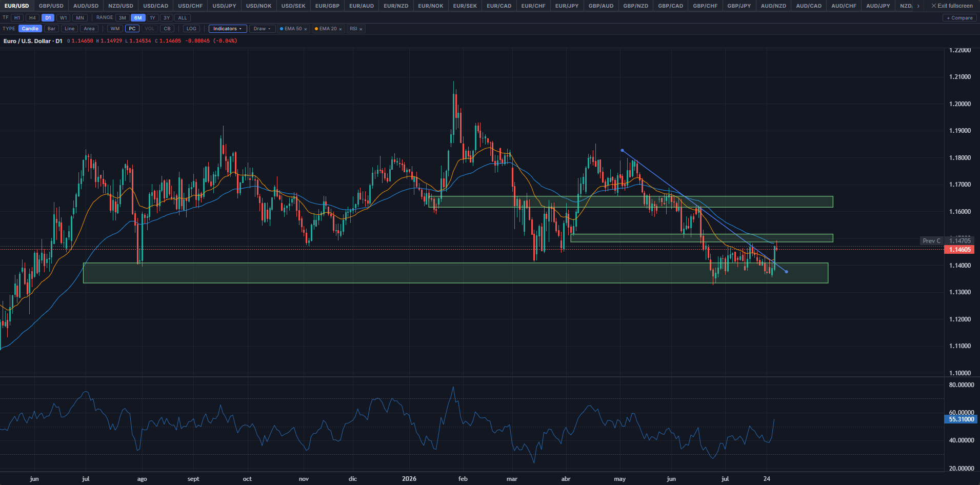The image size is (980, 485).
Task: Select the ALL range option
Action: 183,18
